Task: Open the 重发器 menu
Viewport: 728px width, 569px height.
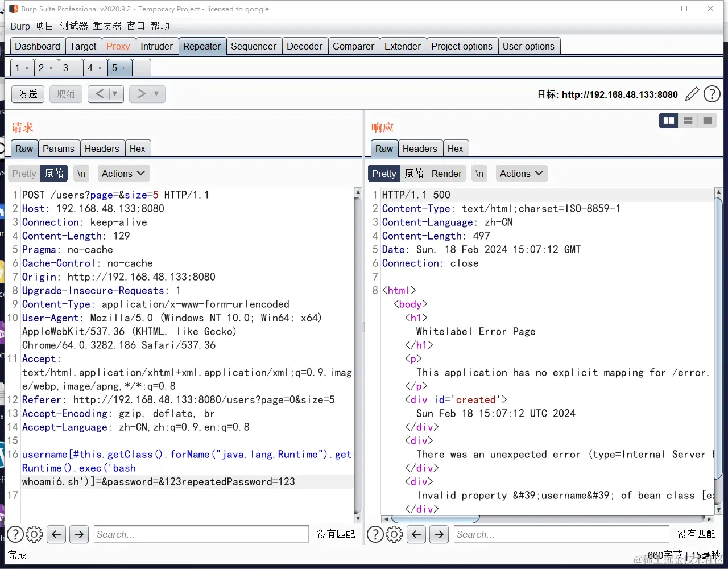Action: pos(107,26)
